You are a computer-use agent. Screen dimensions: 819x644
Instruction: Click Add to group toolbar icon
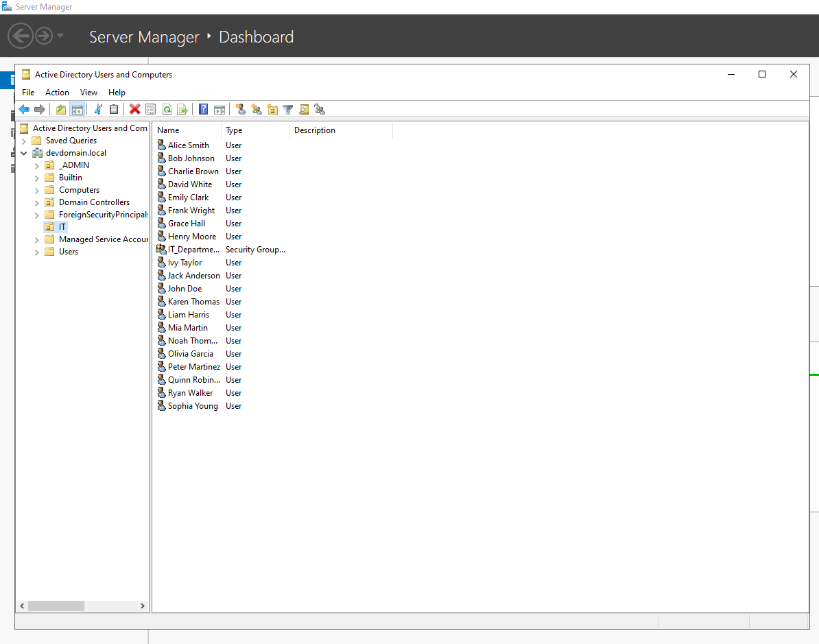[320, 109]
